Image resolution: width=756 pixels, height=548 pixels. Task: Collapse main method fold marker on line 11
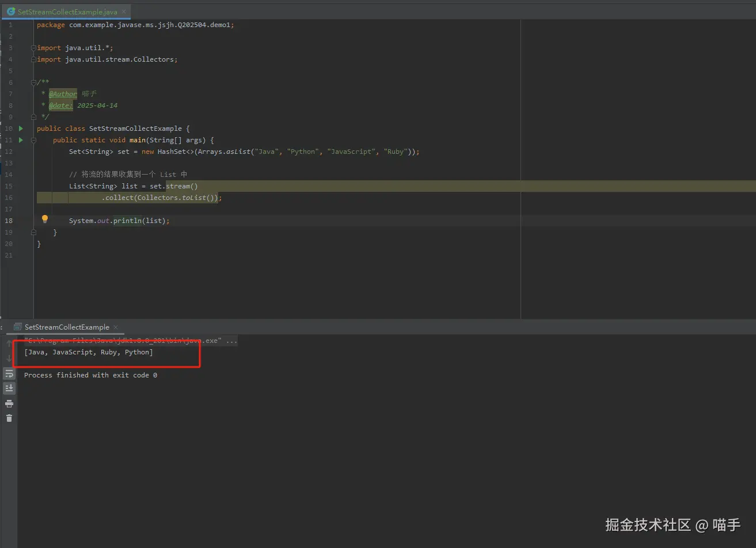[x=33, y=140]
